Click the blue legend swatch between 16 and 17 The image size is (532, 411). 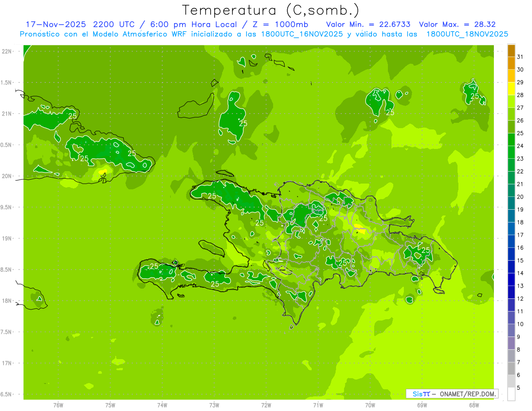[511, 242]
